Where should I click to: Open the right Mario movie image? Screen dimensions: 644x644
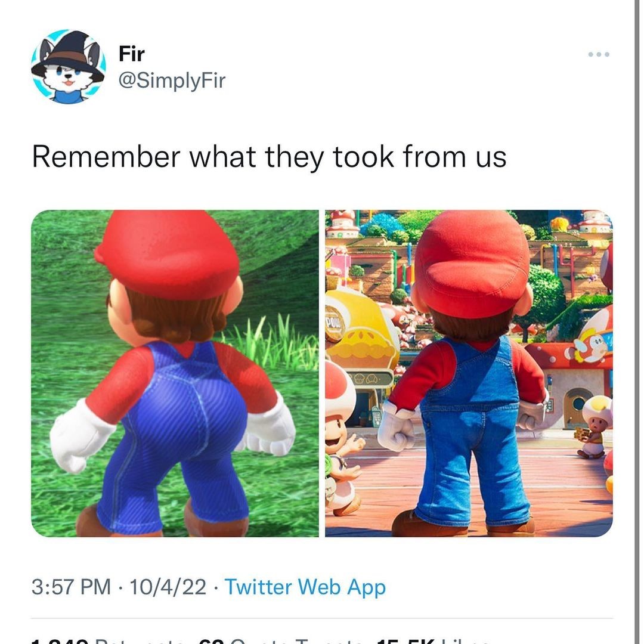coord(469,373)
